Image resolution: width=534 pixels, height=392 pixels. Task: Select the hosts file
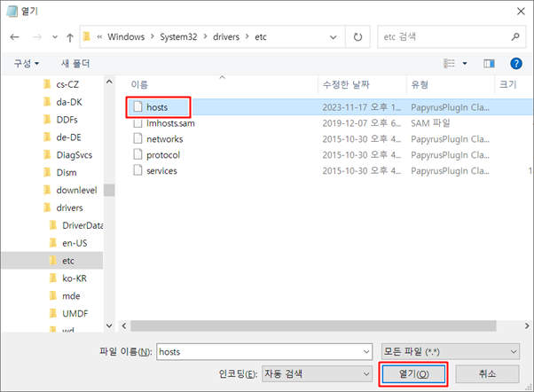pyautogui.click(x=157, y=107)
